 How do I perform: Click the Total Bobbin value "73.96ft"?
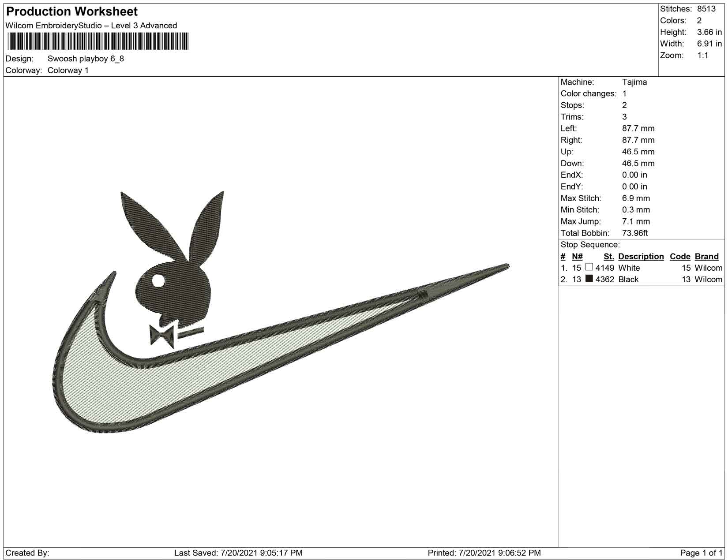coord(635,233)
